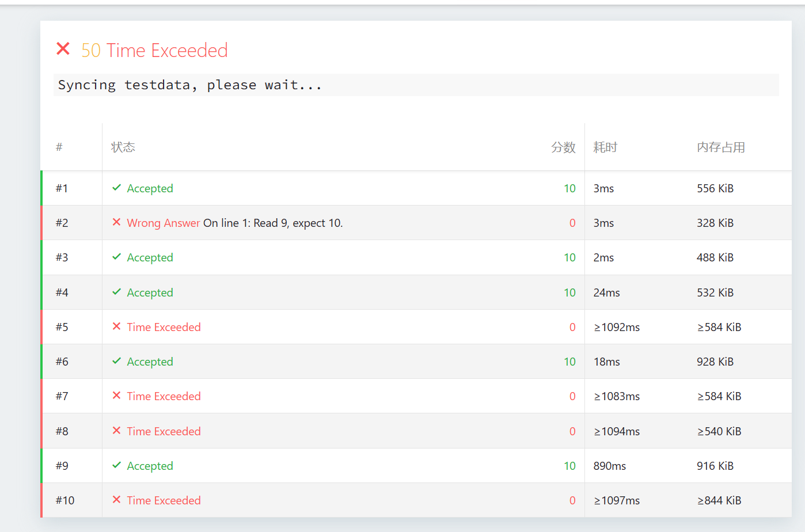Click the 50 Time Exceeded title

[x=154, y=51]
